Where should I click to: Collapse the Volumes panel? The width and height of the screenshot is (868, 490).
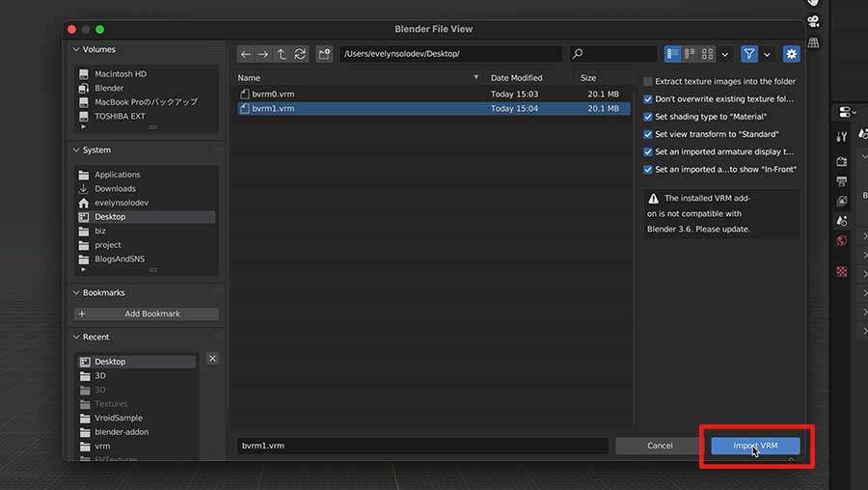coord(76,49)
